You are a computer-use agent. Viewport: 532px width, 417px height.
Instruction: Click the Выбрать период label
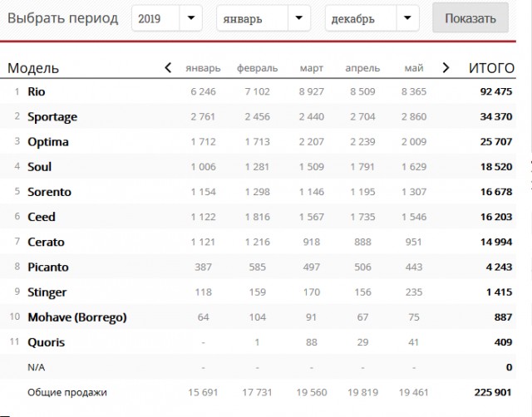pos(63,18)
